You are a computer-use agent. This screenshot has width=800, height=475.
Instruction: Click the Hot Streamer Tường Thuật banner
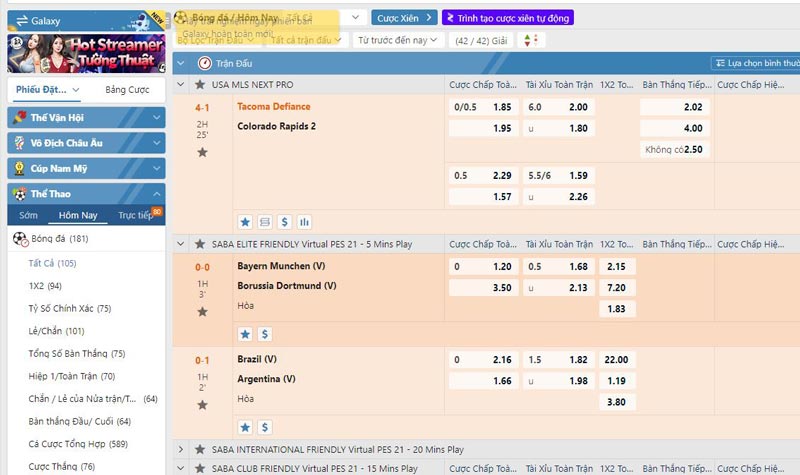[x=84, y=52]
